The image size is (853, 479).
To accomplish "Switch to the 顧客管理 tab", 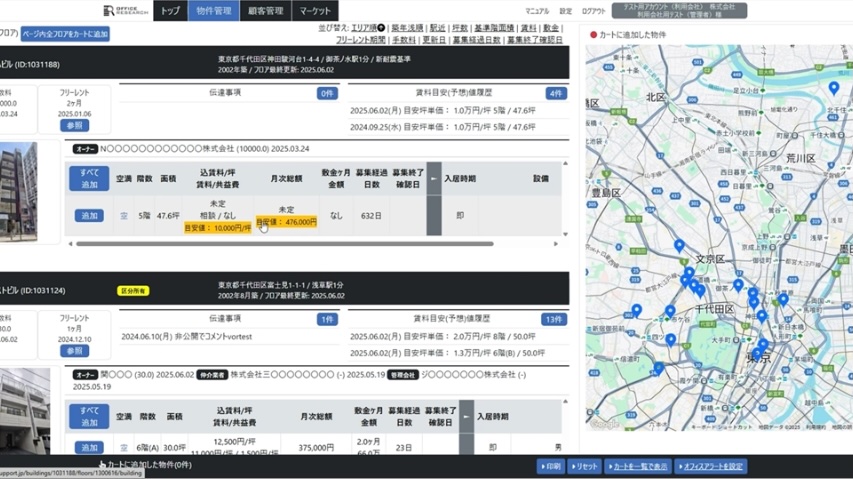I will click(x=266, y=11).
